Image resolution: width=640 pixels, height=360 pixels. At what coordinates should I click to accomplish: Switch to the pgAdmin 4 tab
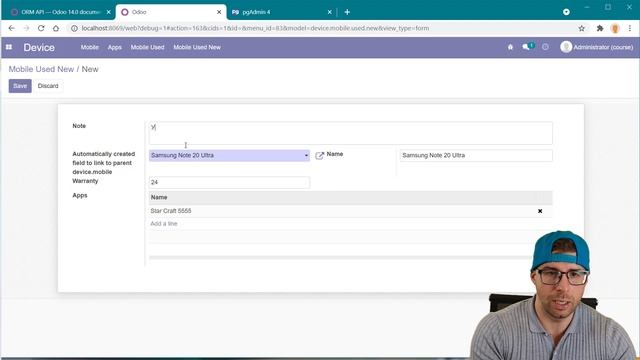(282, 12)
